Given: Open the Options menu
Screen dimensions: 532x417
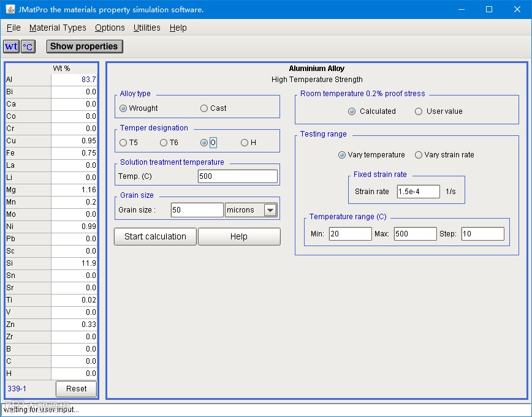Looking at the screenshot, I should 110,28.
